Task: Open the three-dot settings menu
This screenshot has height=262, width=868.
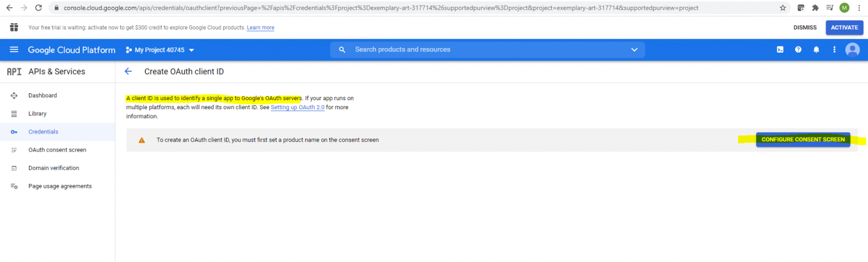Action: [834, 50]
